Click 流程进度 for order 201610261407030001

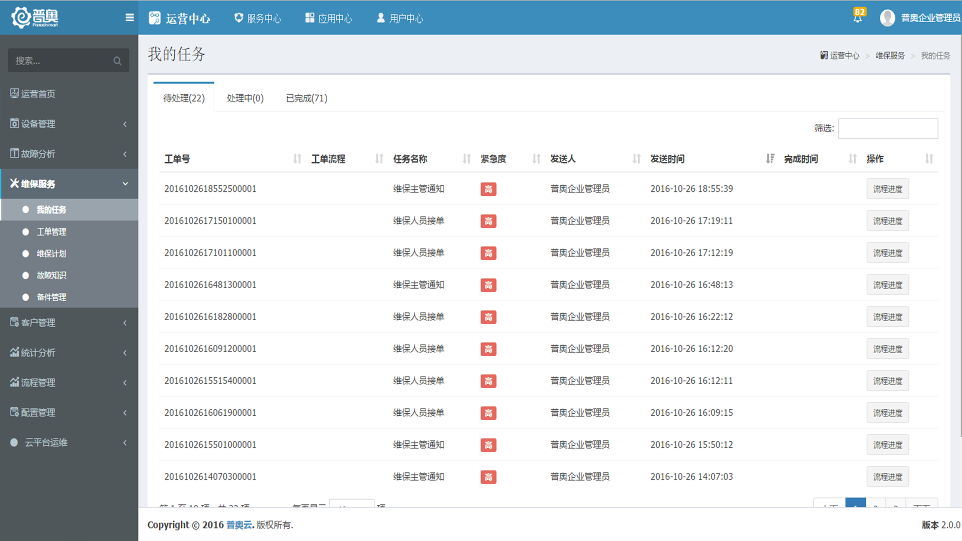click(x=888, y=477)
